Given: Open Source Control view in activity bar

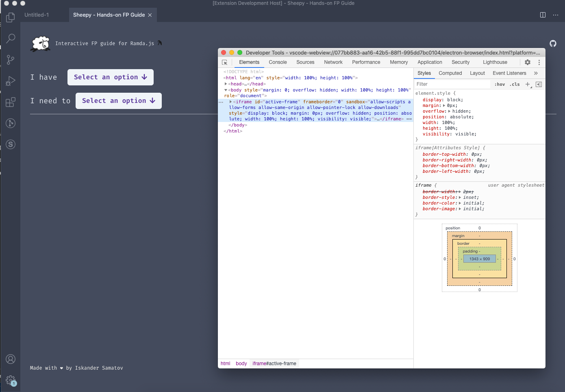Looking at the screenshot, I should tap(11, 60).
